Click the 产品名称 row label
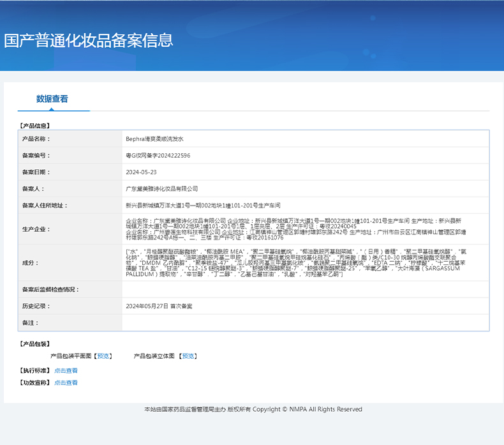The width and height of the screenshot is (504, 445). pos(36,139)
